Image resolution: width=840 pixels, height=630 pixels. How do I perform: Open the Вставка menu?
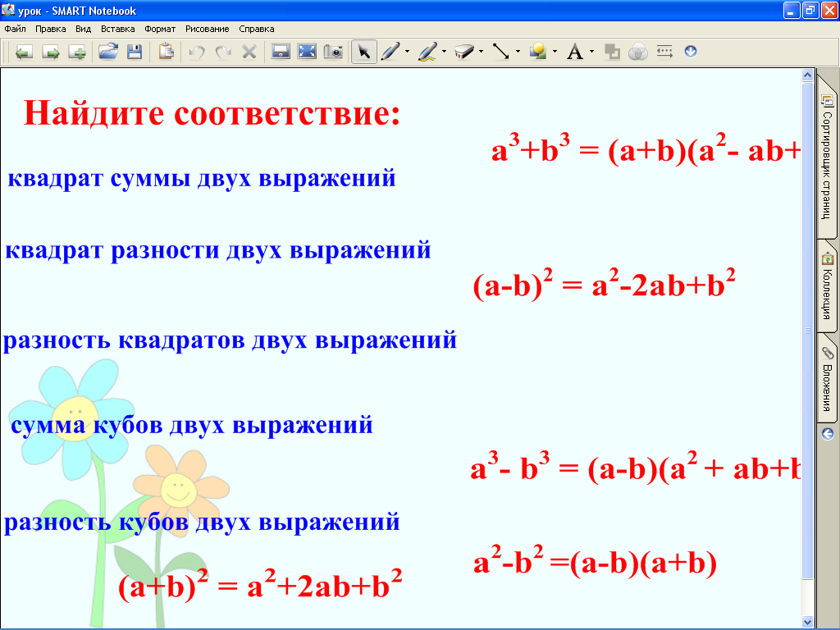point(118,29)
